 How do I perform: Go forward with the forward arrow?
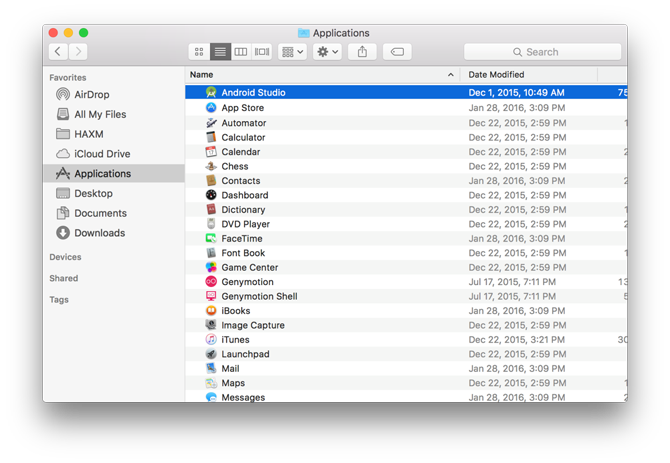tap(78, 52)
